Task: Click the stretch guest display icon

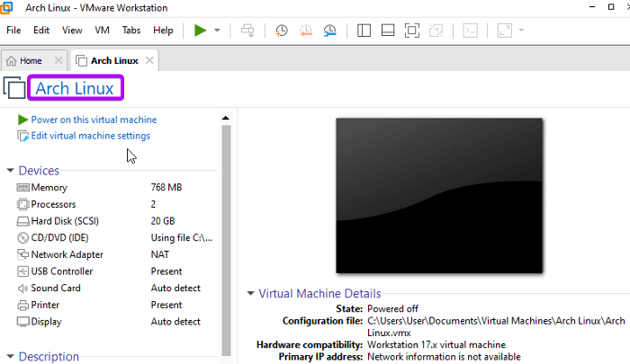Action: (504, 30)
